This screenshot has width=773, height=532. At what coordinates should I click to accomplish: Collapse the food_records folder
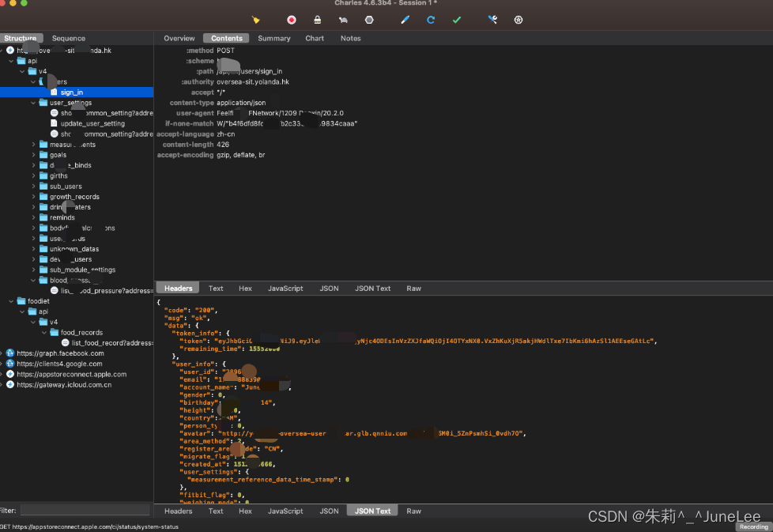44,332
